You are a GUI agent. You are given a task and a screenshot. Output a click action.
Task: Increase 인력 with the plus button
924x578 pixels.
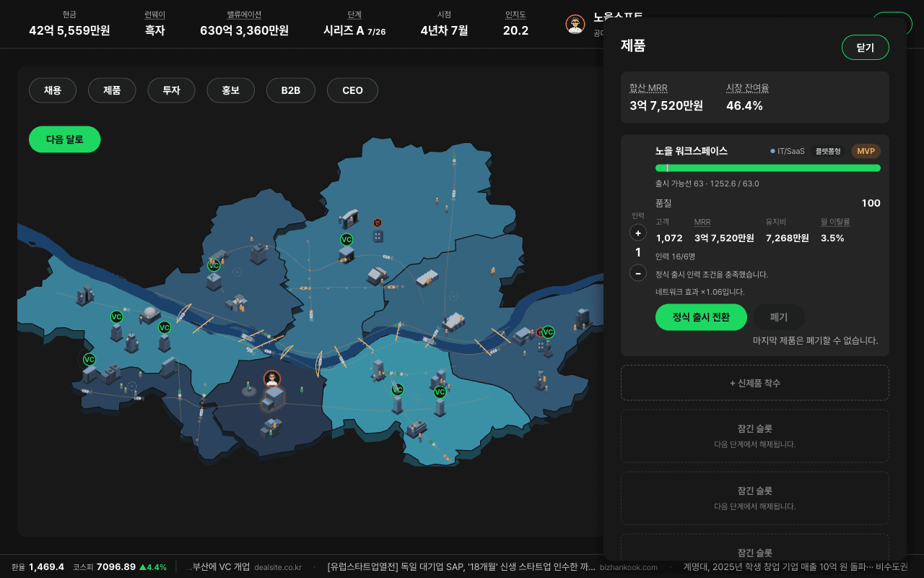[x=637, y=233]
